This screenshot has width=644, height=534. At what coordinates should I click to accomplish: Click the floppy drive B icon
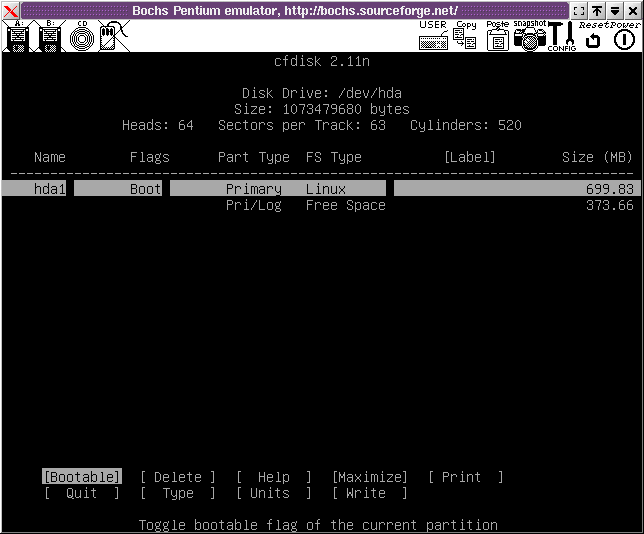[x=49, y=37]
